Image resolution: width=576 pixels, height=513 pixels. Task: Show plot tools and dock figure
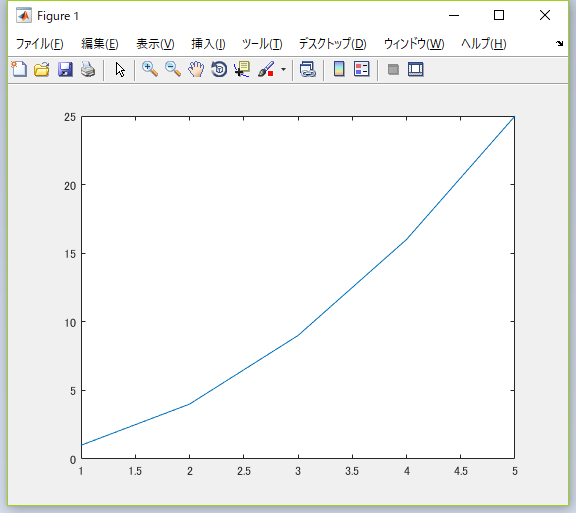pyautogui.click(x=415, y=69)
